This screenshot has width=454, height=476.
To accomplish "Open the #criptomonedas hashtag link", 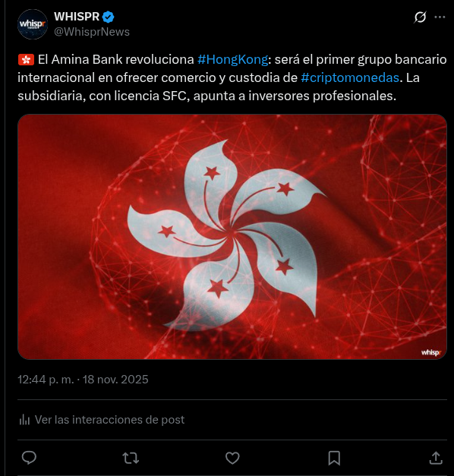I will click(x=350, y=77).
